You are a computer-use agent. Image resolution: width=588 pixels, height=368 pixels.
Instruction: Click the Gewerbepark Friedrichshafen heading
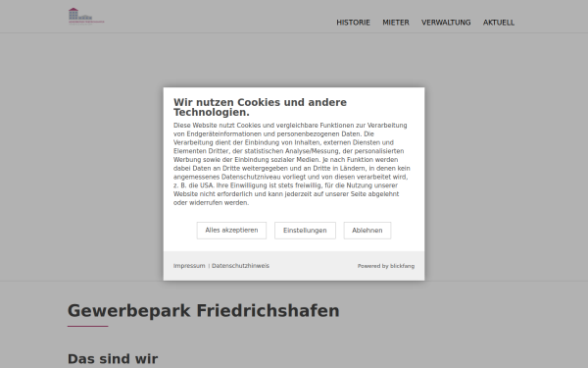(x=203, y=311)
